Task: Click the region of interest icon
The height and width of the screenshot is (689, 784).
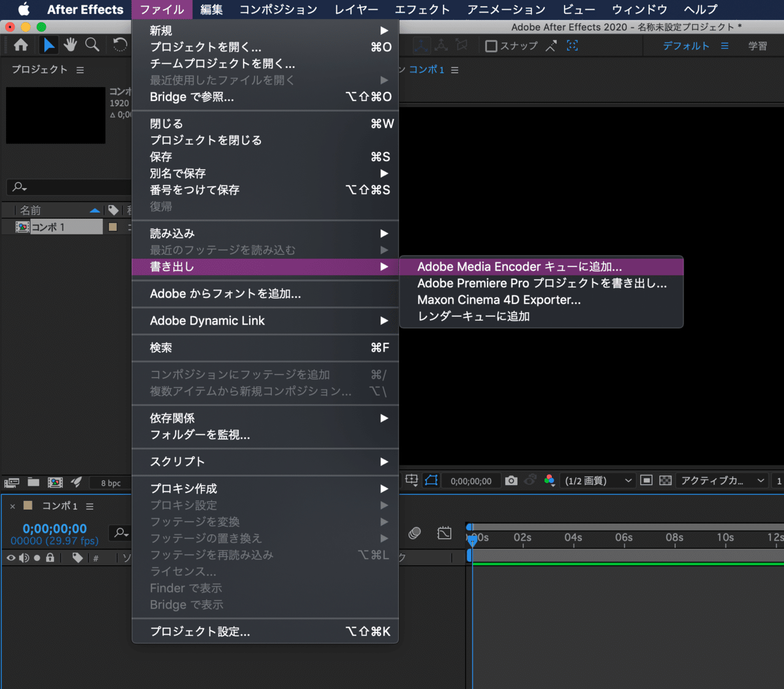Action: point(412,480)
